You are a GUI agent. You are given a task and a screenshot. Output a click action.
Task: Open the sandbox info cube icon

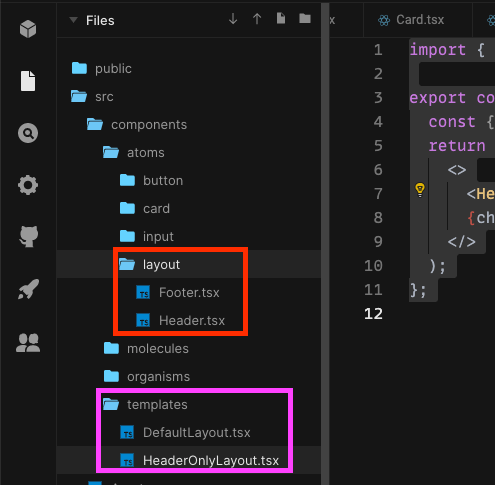tap(28, 29)
